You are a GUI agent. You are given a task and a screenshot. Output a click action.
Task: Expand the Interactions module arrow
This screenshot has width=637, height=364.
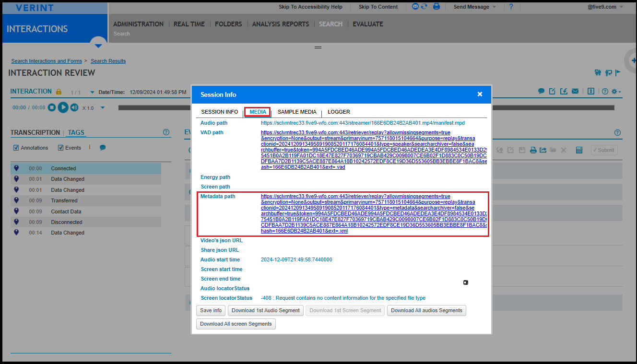98,46
